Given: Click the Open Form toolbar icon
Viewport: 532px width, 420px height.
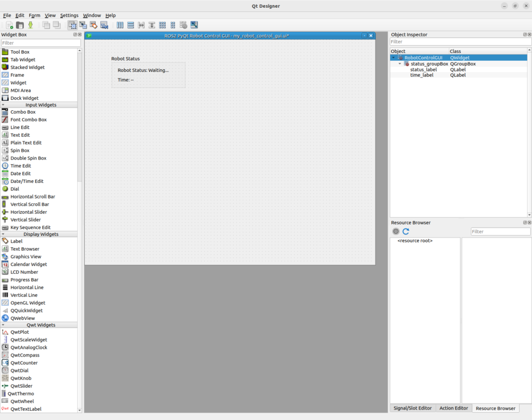Looking at the screenshot, I should click(20, 25).
